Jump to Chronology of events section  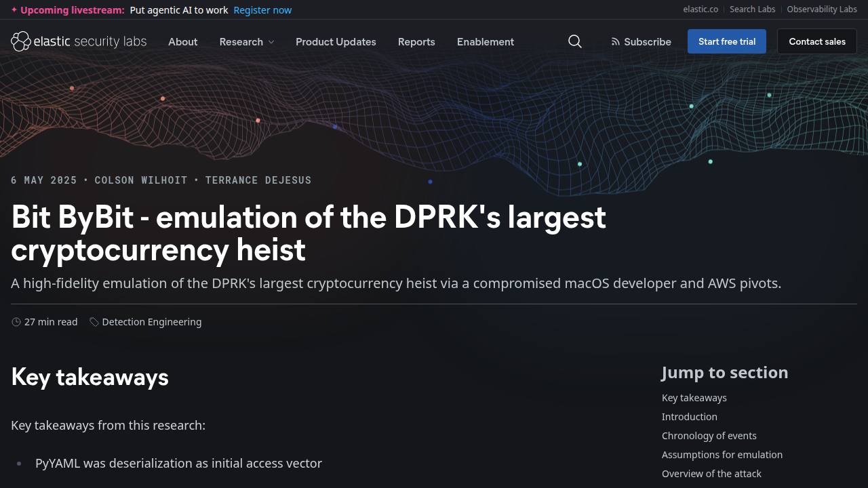pos(709,436)
